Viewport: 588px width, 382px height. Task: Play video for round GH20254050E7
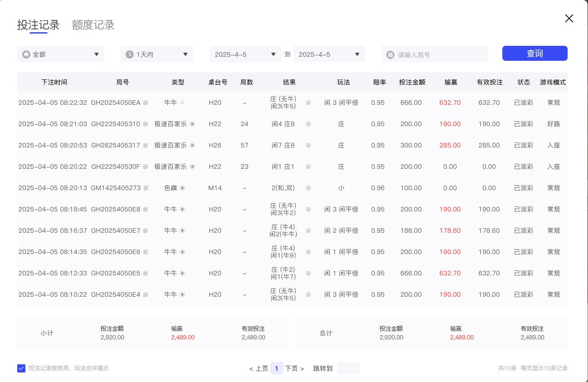point(182,230)
